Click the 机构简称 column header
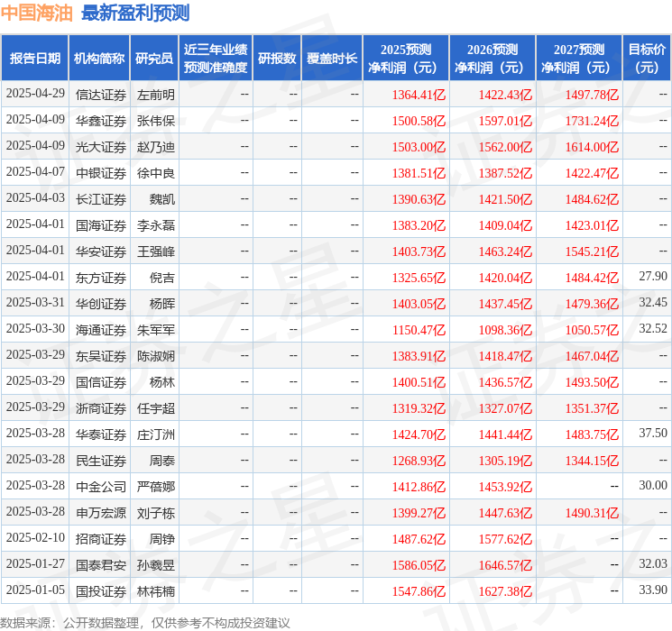Screen dimensions: 672x631 tap(99, 59)
